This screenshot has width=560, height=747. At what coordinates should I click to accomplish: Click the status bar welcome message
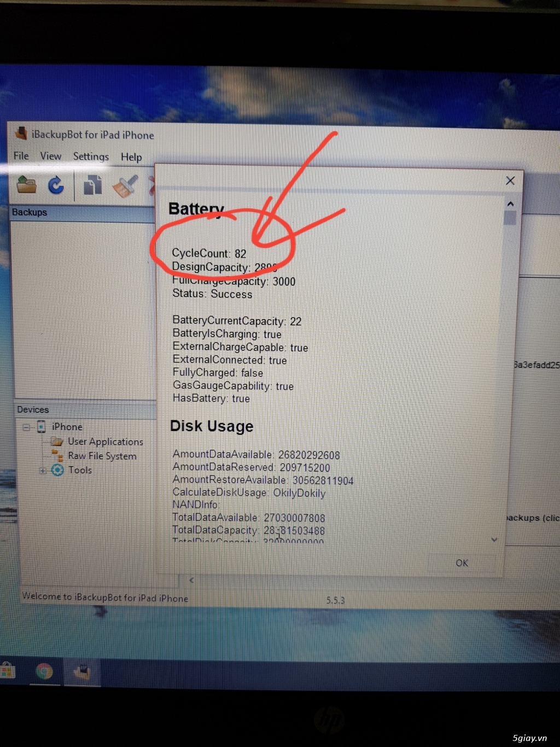105,597
